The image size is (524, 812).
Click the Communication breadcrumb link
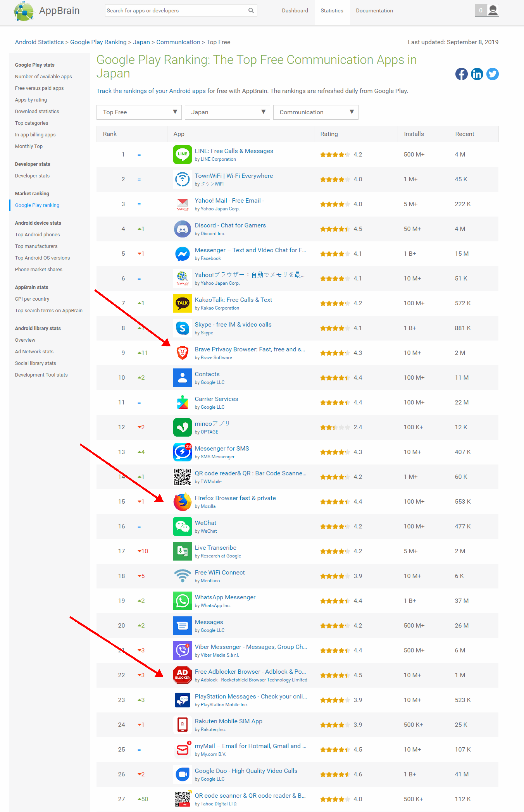tap(178, 42)
